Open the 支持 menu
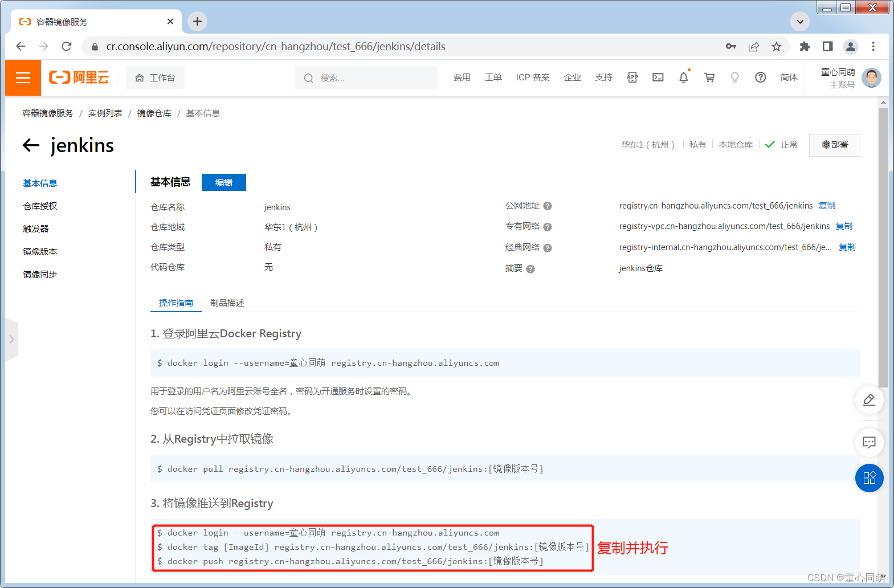 604,77
